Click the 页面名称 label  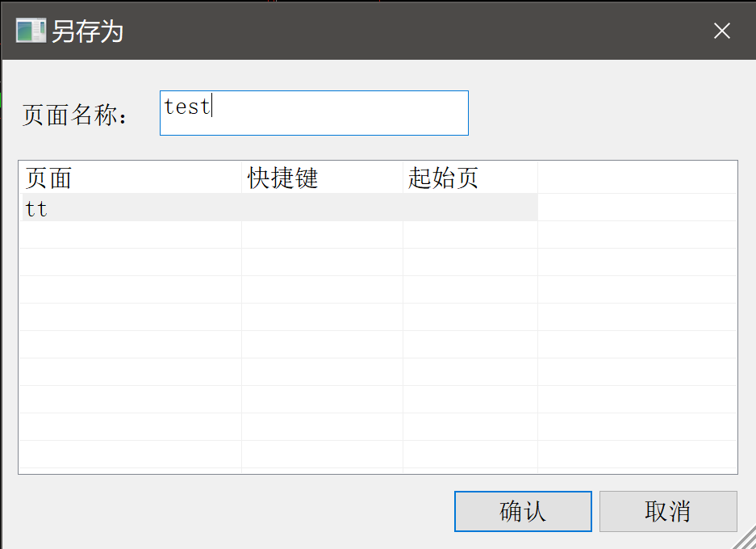click(x=75, y=115)
